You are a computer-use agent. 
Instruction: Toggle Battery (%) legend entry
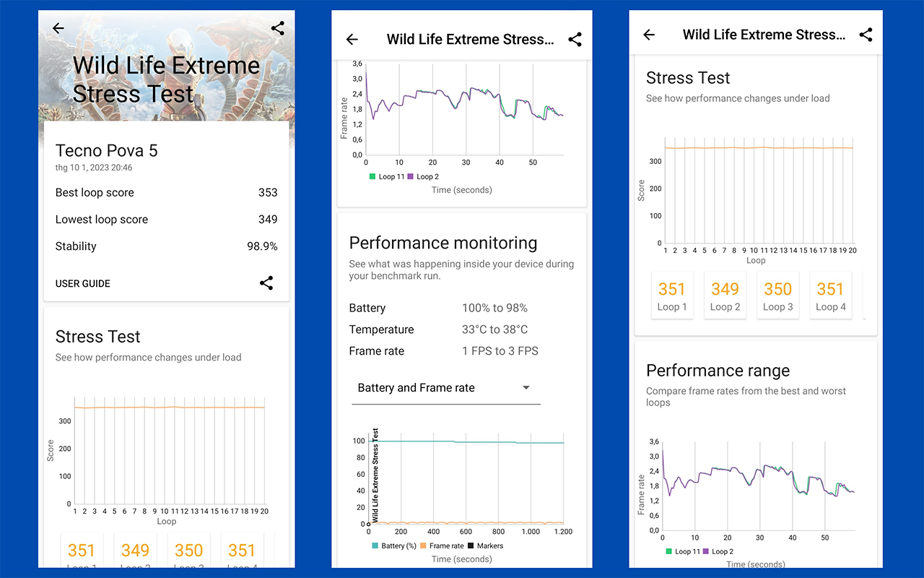click(393, 546)
